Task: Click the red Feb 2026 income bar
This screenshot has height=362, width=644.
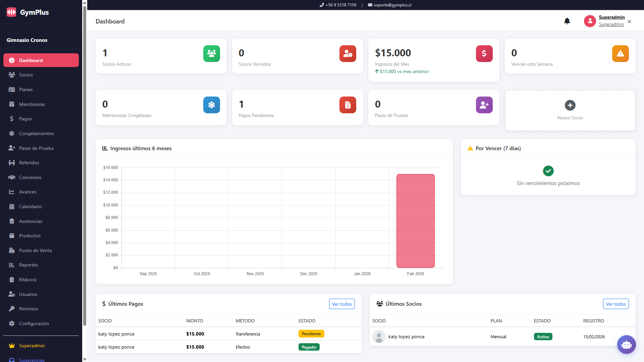Action: 416,220
